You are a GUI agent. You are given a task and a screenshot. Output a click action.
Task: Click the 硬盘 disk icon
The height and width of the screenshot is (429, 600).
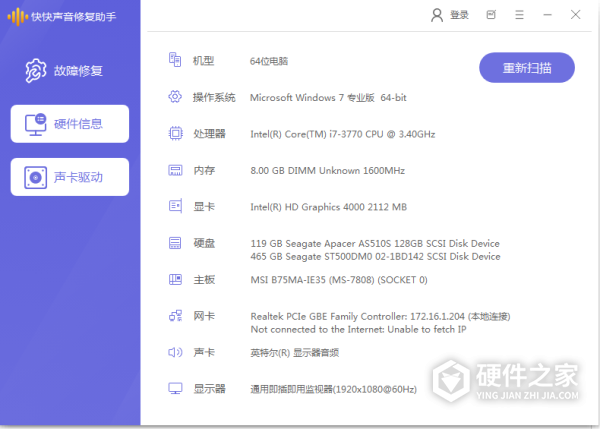click(175, 243)
